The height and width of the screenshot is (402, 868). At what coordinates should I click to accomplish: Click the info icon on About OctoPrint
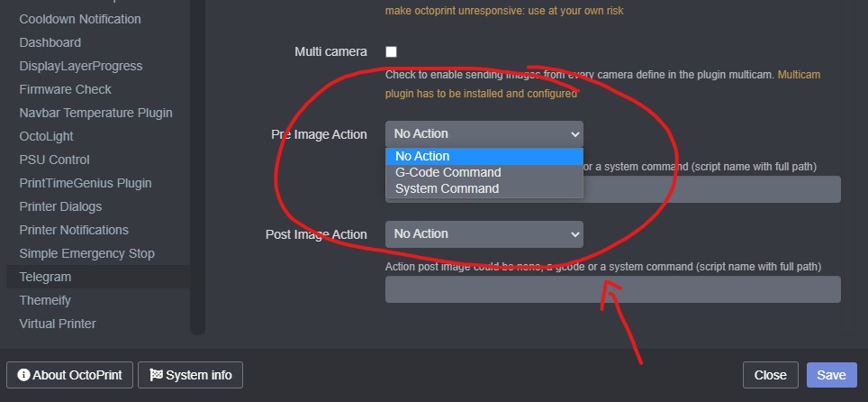(23, 375)
